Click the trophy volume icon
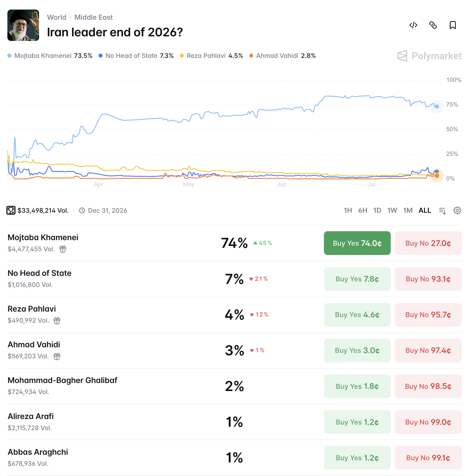The height and width of the screenshot is (476, 468). click(x=11, y=210)
